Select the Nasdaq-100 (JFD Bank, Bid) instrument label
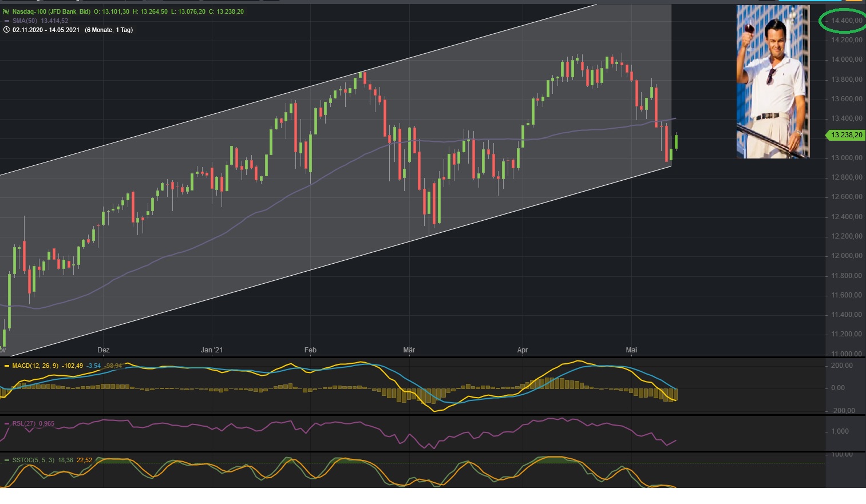Image resolution: width=866 pixels, height=504 pixels. pyautogui.click(x=45, y=11)
